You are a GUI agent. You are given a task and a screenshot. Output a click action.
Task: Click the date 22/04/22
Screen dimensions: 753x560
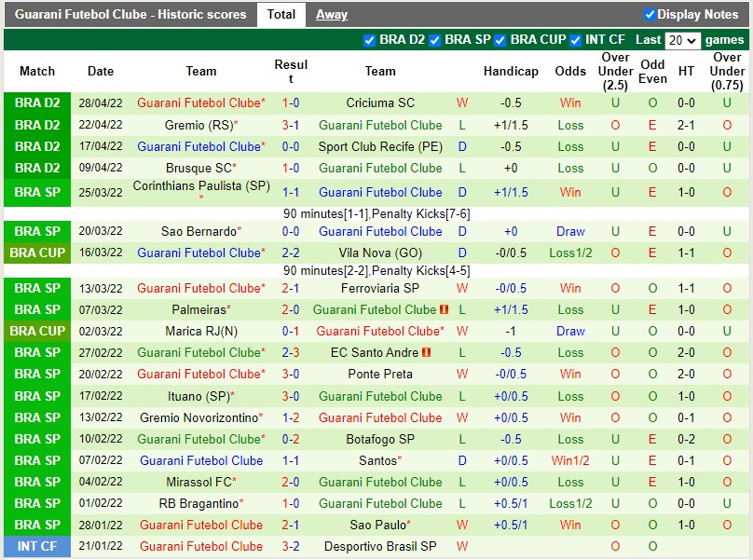pos(101,125)
